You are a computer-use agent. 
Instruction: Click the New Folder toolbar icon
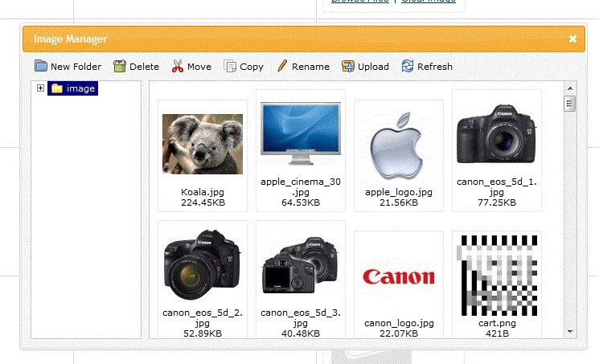click(x=41, y=67)
